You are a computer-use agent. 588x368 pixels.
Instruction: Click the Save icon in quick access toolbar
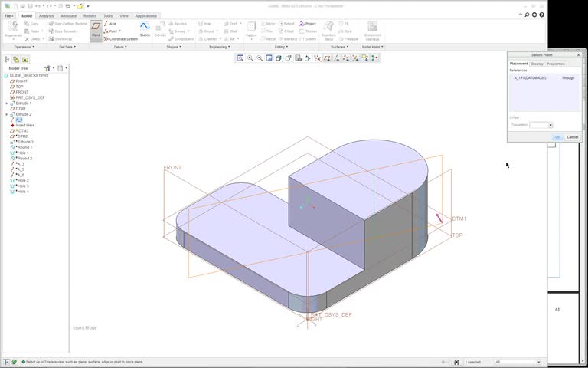coord(31,6)
